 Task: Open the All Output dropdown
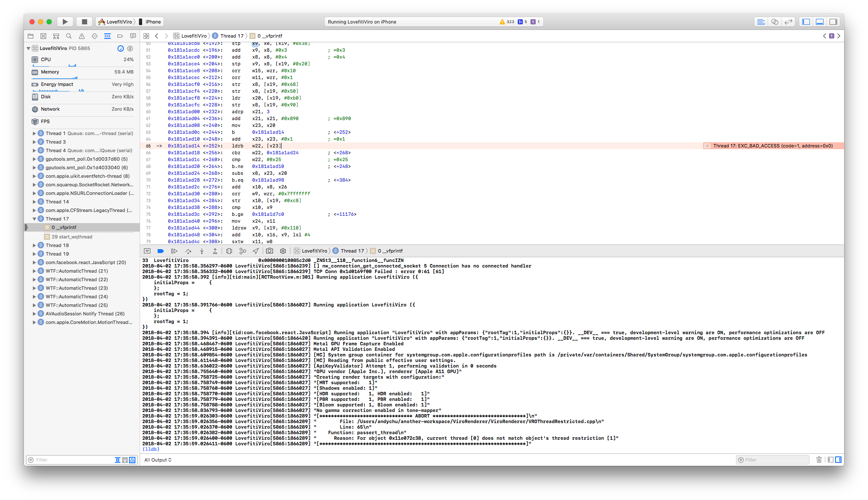click(x=157, y=460)
